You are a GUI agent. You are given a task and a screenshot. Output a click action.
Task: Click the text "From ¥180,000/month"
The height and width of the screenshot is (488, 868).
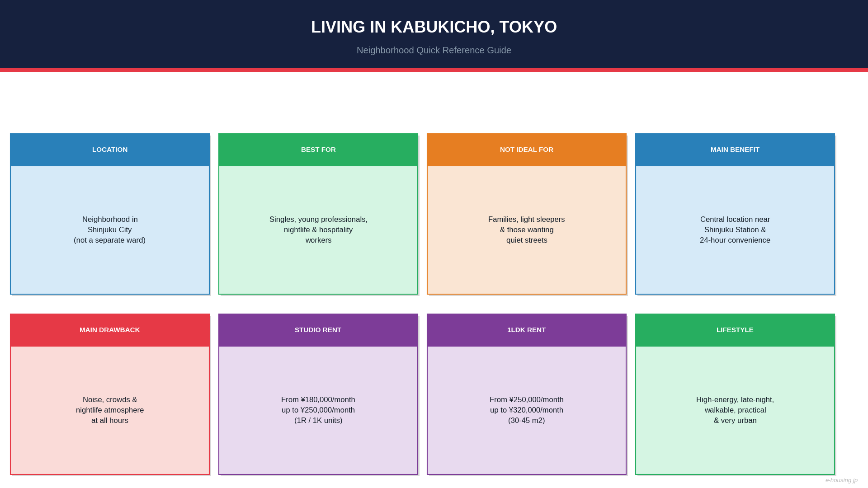coord(318,400)
